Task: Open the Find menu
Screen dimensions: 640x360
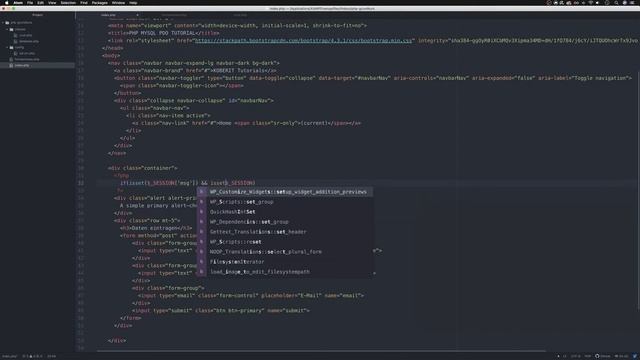Action: point(84,2)
